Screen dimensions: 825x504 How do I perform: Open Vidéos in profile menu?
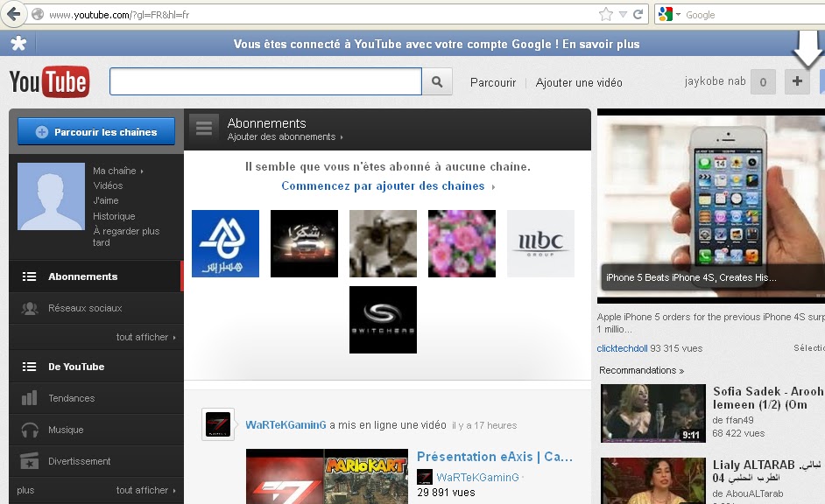[108, 185]
